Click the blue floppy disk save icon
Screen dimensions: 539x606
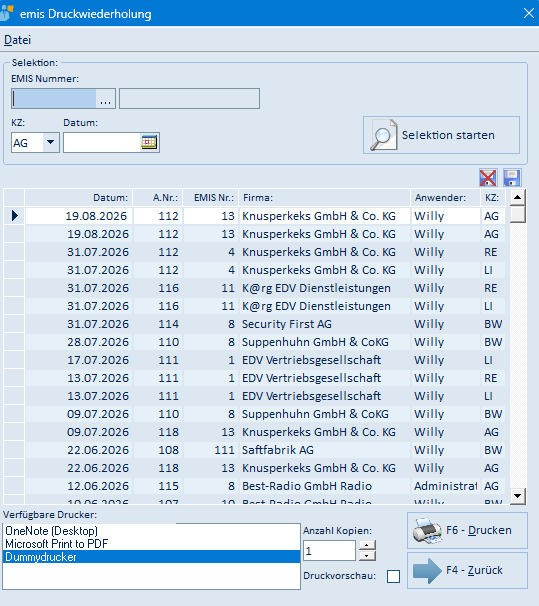[x=512, y=178]
